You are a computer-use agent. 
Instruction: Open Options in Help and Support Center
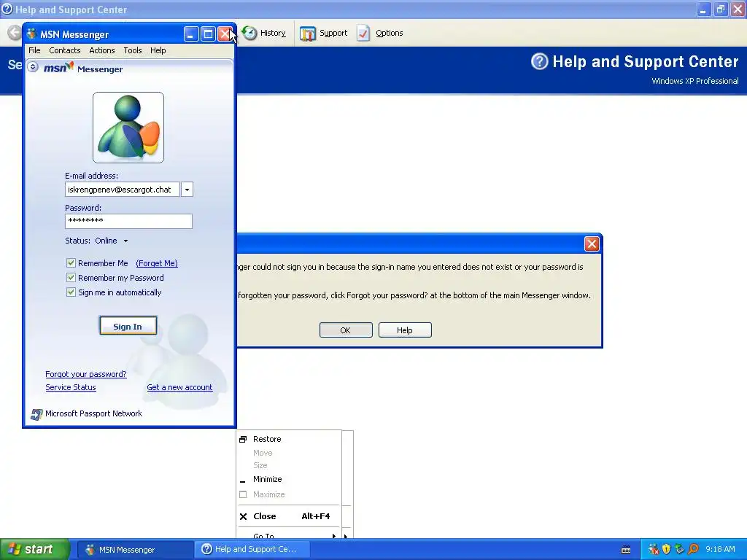click(x=380, y=33)
